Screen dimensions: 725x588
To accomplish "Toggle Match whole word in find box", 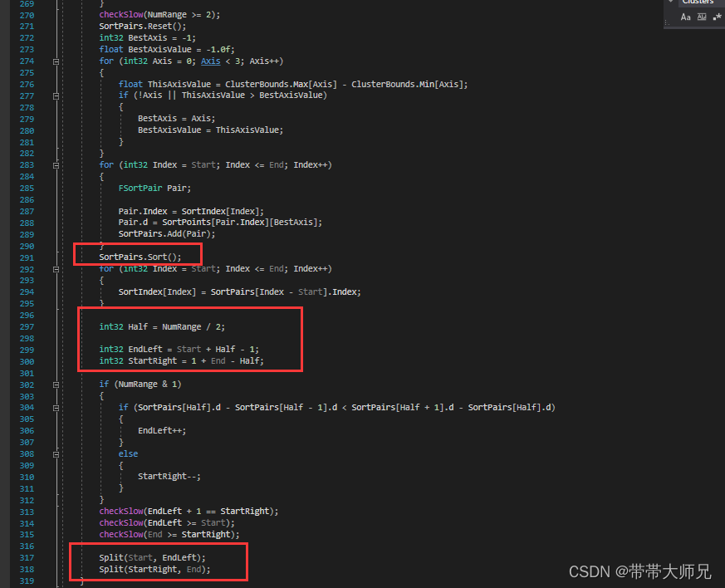I will click(702, 17).
